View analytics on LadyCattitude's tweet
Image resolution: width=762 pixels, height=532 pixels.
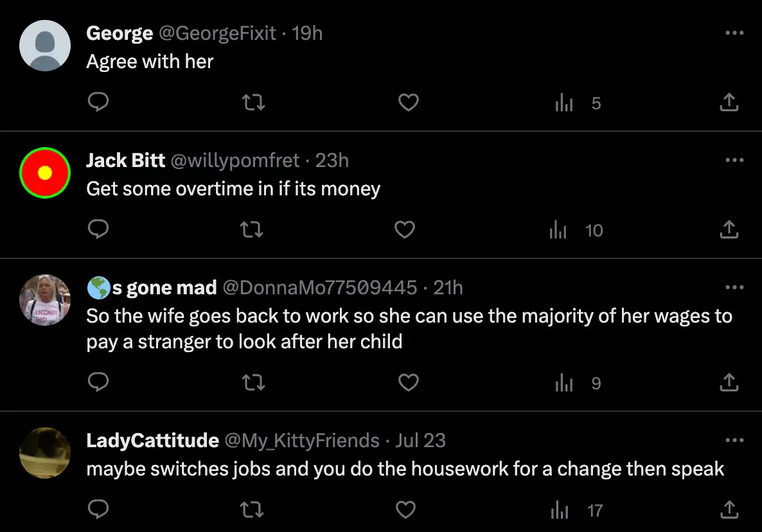tap(560, 511)
